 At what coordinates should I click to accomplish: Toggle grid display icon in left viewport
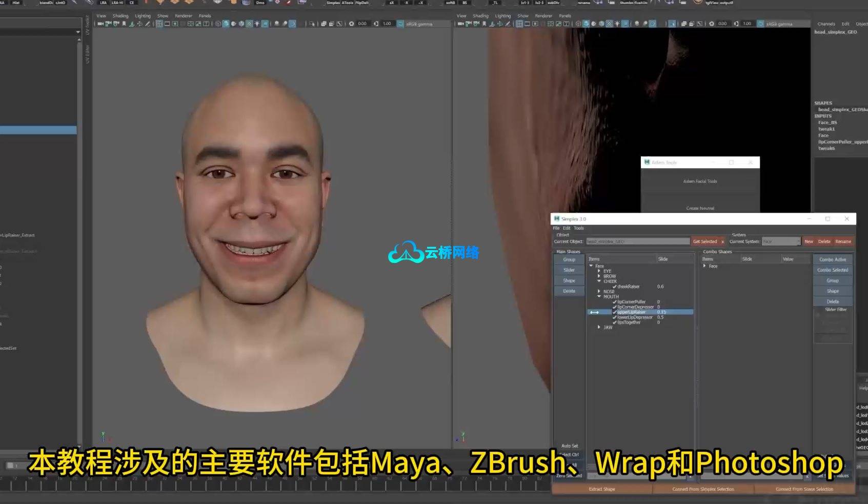click(x=159, y=24)
